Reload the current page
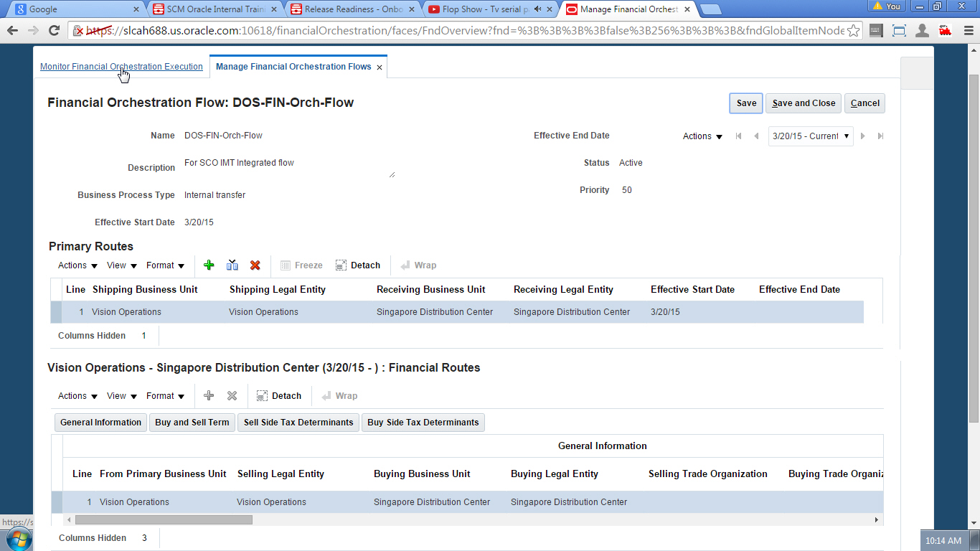This screenshot has width=980, height=551. (x=54, y=31)
